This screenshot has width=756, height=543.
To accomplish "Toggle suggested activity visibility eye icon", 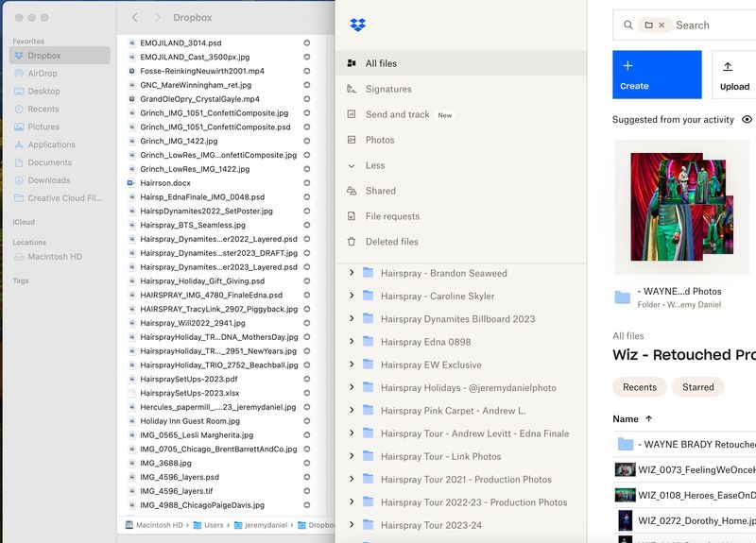I will 747,120.
